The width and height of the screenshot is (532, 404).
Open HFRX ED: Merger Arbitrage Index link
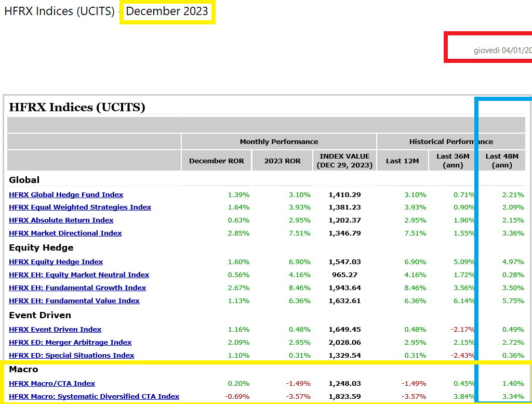coord(70,342)
